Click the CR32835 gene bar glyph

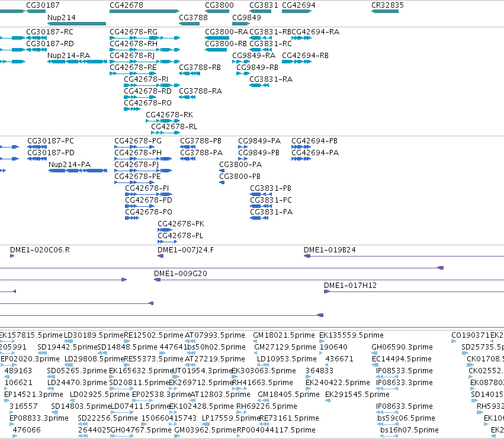[385, 11]
